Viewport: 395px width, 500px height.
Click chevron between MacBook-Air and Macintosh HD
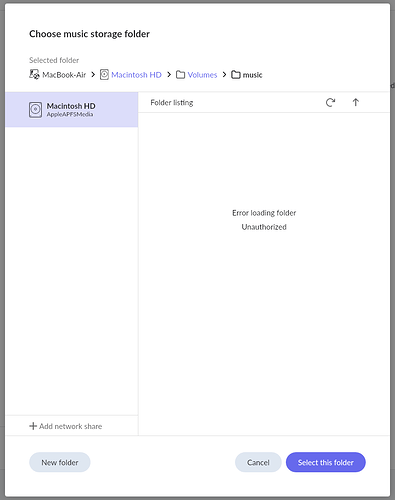pos(93,74)
